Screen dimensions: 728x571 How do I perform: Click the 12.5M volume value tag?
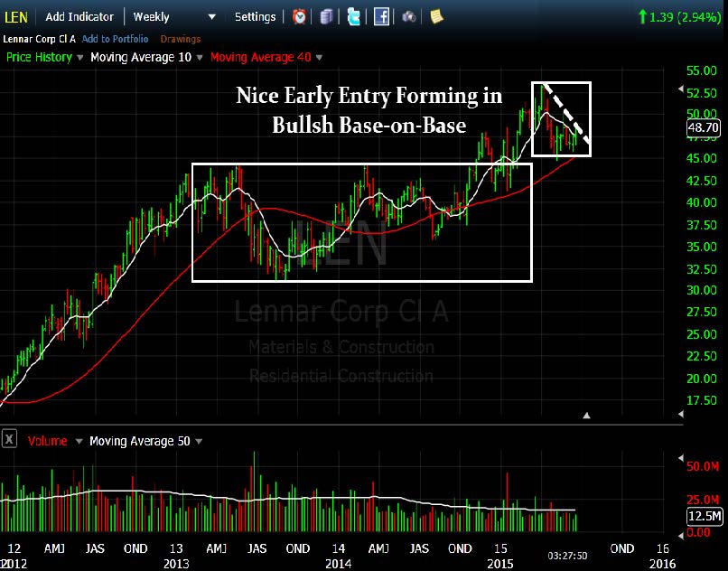pos(705,516)
